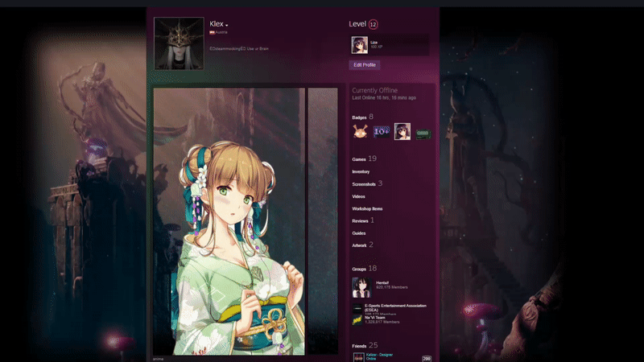Open the group avatar with 920,175 Members
This screenshot has width=644, height=362.
click(361, 287)
